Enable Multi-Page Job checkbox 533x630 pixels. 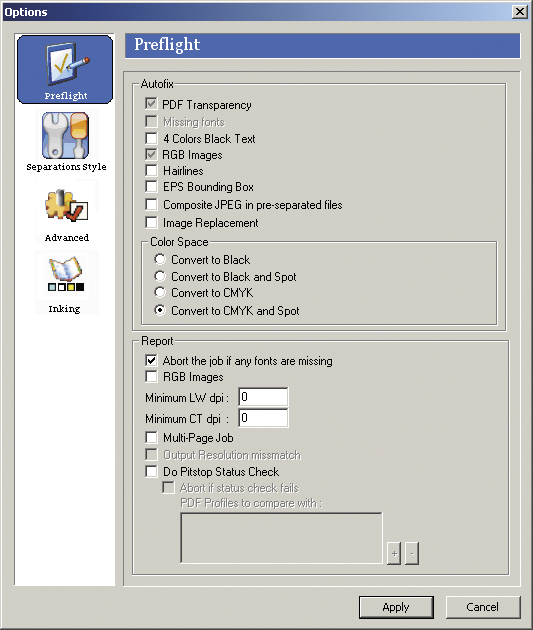click(151, 437)
